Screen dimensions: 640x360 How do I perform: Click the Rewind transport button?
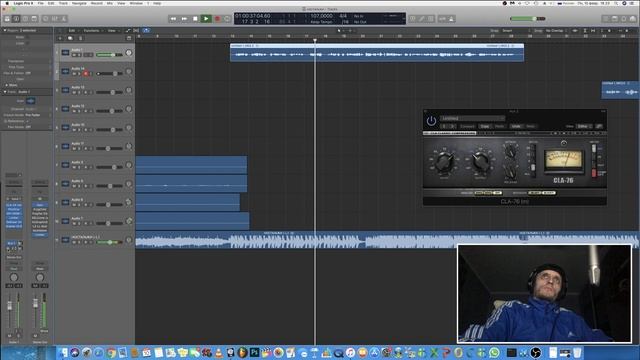click(x=173, y=18)
